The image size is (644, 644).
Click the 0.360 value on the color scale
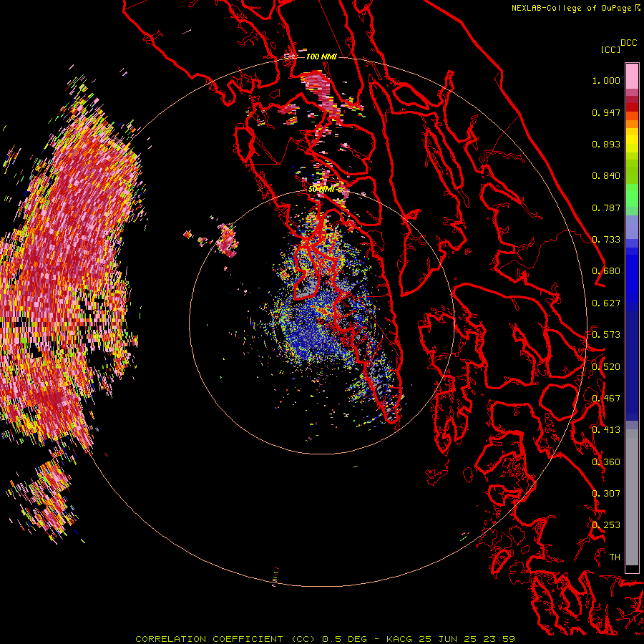pyautogui.click(x=606, y=462)
